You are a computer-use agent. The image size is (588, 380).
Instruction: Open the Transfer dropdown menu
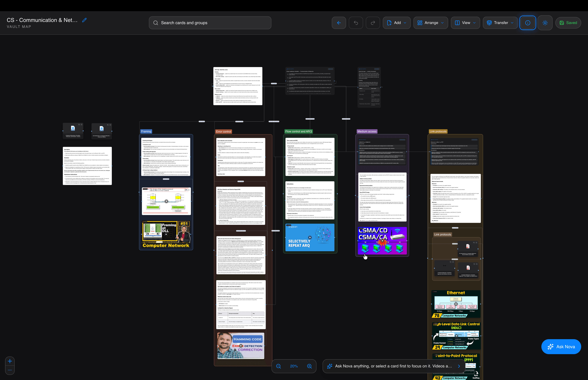[x=500, y=23]
